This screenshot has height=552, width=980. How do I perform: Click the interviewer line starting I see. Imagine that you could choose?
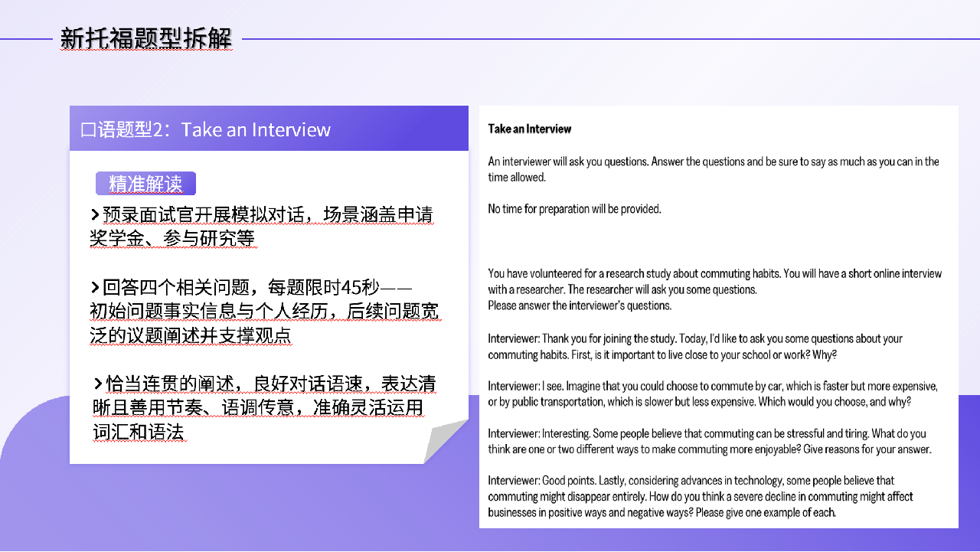[713, 394]
